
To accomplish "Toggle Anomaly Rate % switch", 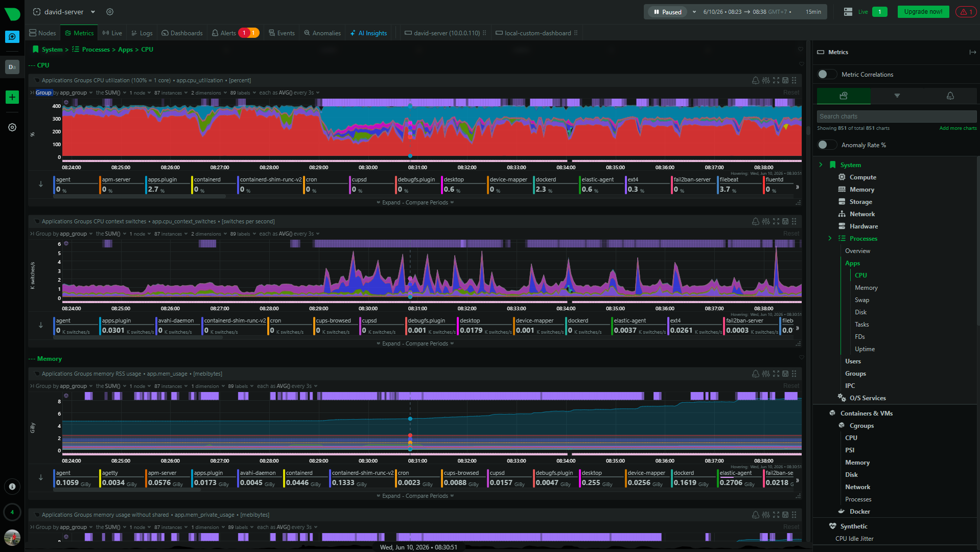I will coord(826,145).
